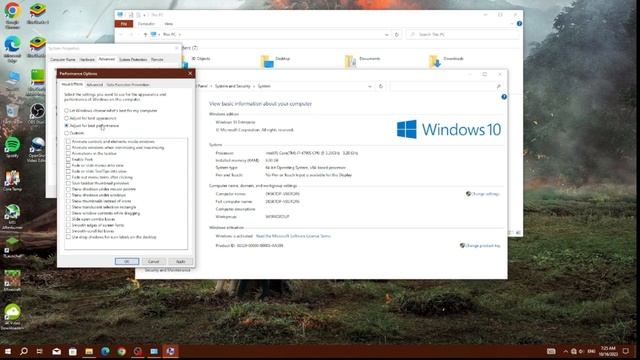Open Downloads folder in This PC window
Image resolution: width=640 pixels, height=360 pixels.
click(447, 61)
